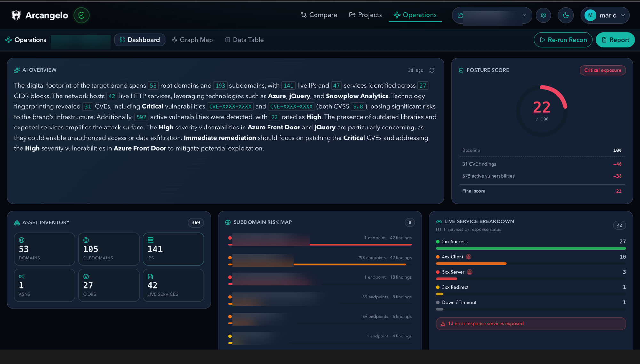Click the Live Service Breakdown link icon
This screenshot has width=640, height=364.
point(439,222)
